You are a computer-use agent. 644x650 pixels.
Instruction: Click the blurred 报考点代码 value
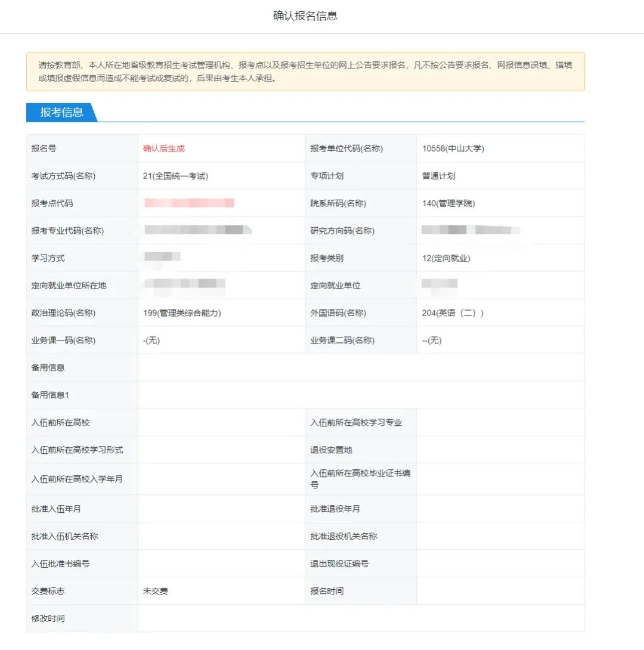(x=189, y=203)
